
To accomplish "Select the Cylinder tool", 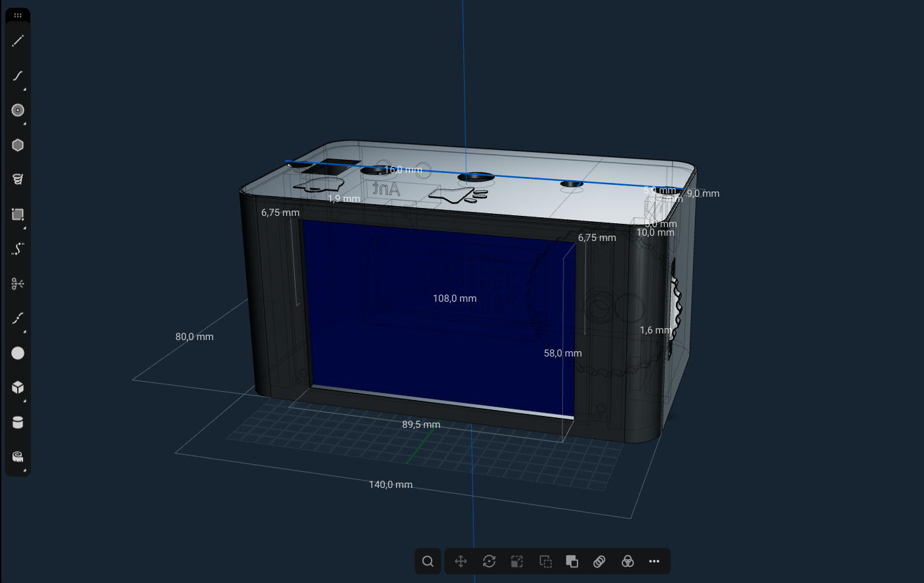I will point(18,423).
